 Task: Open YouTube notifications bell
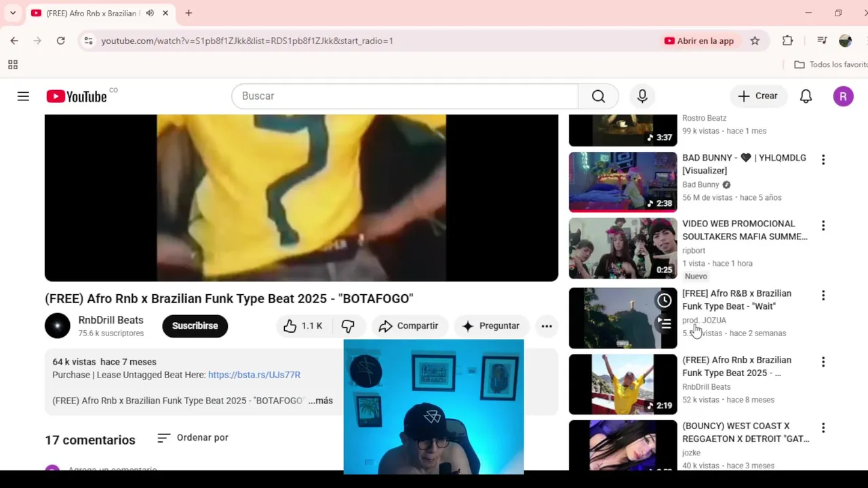pos(806,96)
